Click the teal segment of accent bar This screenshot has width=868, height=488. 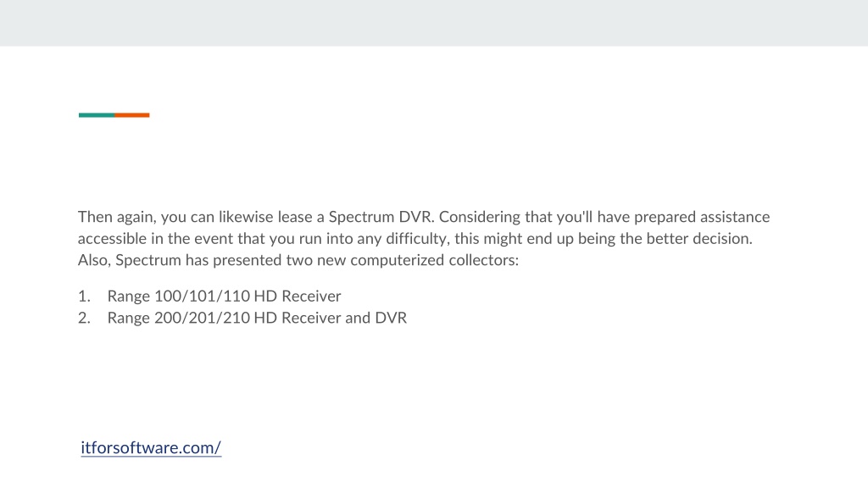[x=97, y=115]
